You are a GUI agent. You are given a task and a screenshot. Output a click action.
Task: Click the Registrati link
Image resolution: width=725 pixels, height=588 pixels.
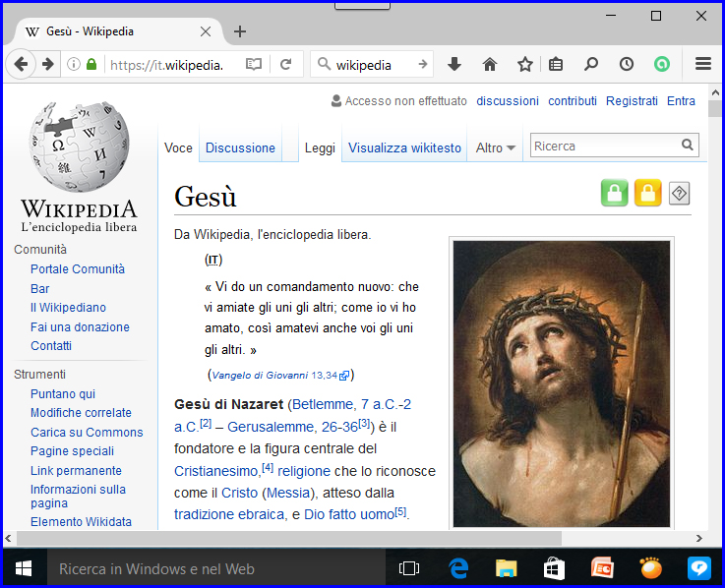[632, 100]
